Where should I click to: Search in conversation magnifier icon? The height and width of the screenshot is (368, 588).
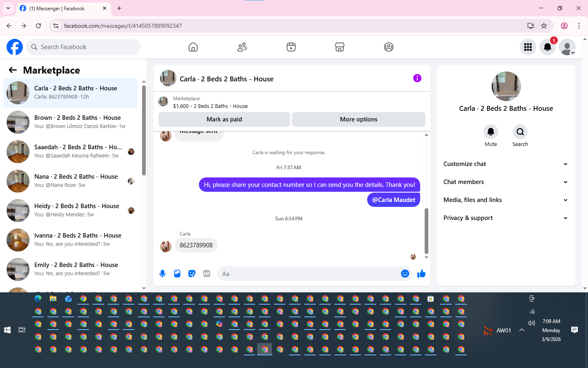coord(520,132)
